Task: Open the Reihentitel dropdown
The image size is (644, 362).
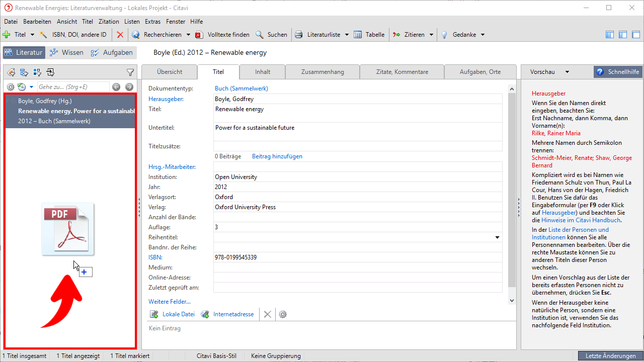Action: tap(498, 237)
